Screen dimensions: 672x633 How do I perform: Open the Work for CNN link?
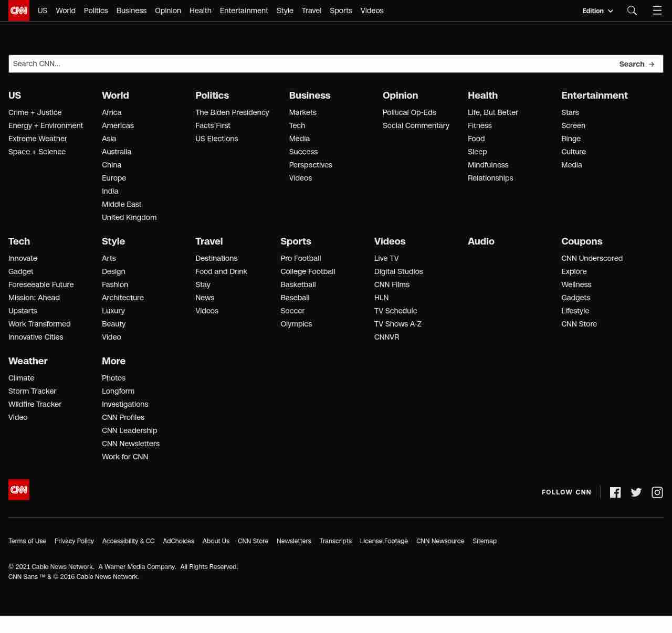[125, 457]
